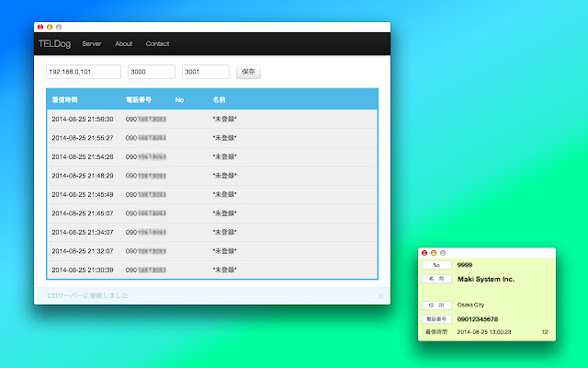Click phone number 09012345678 in popup
The height and width of the screenshot is (368, 588).
[478, 319]
